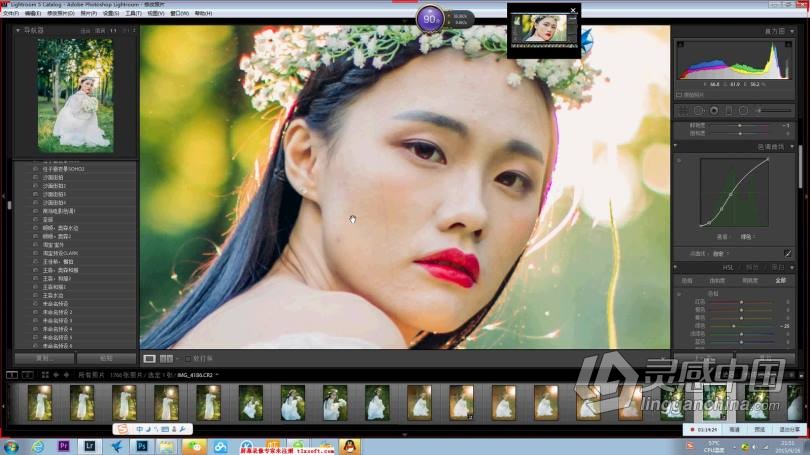Open Premiere Pro from the taskbar

tap(64, 446)
